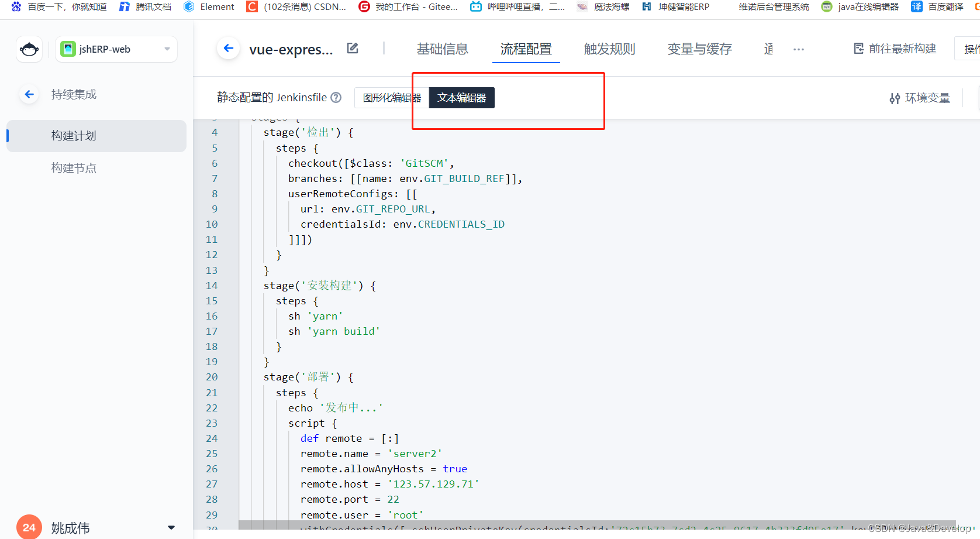Image resolution: width=980 pixels, height=539 pixels.
Task: Switch to the 基础信息 tab
Action: [443, 49]
